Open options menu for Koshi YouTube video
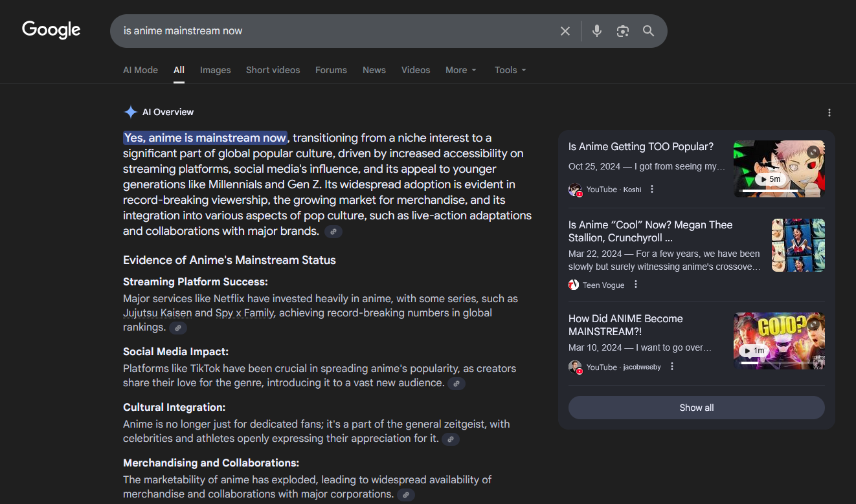This screenshot has width=856, height=504. [652, 190]
